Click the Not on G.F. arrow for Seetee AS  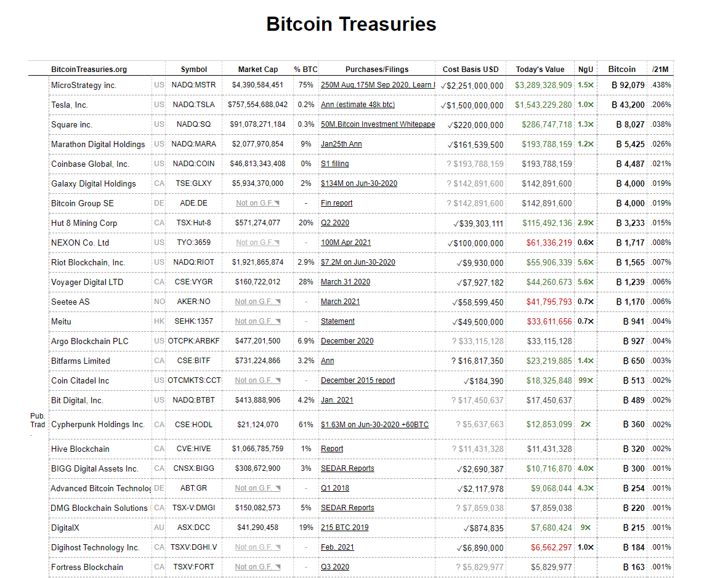pos(278,302)
